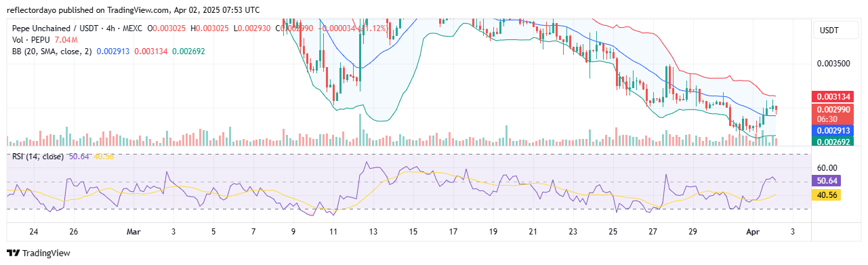This screenshot has height=265, width=868.
Task: Click the 17 date label on time axis
Action: [453, 232]
